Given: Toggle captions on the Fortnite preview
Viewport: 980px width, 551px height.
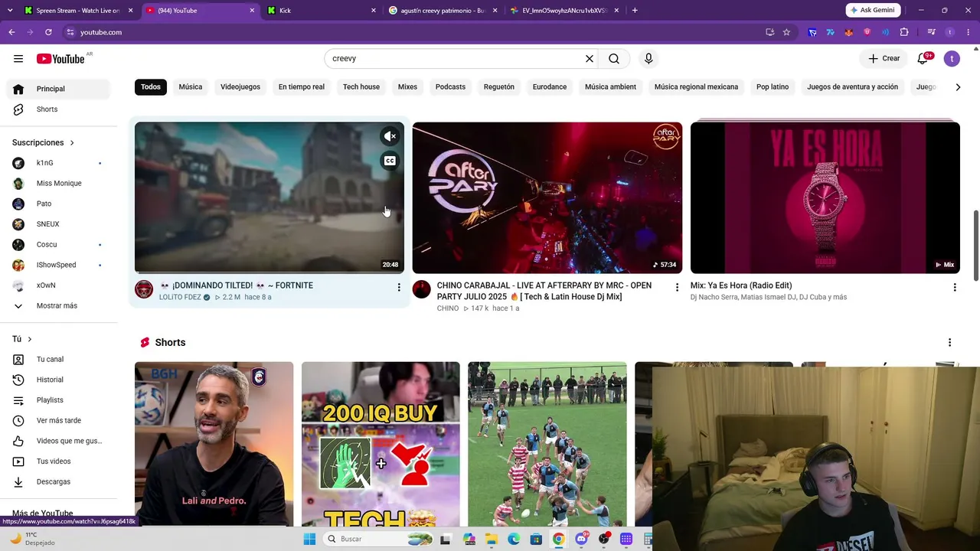Looking at the screenshot, I should pos(390,161).
